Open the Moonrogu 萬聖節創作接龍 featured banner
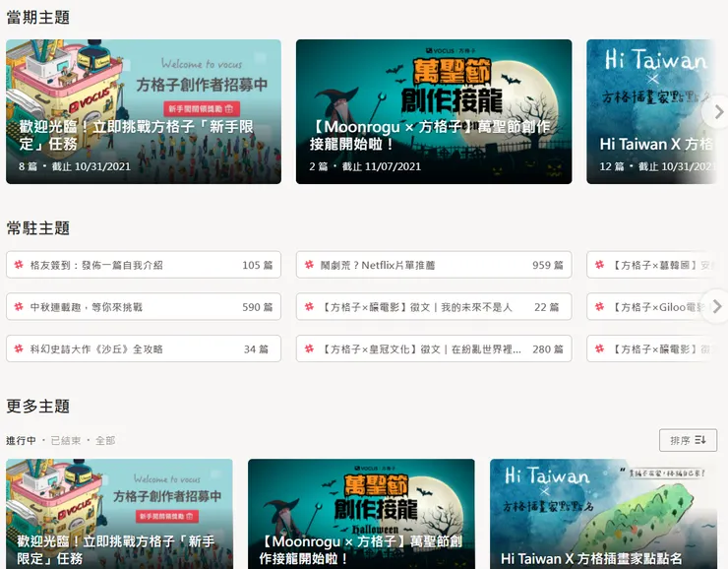 tap(434, 111)
